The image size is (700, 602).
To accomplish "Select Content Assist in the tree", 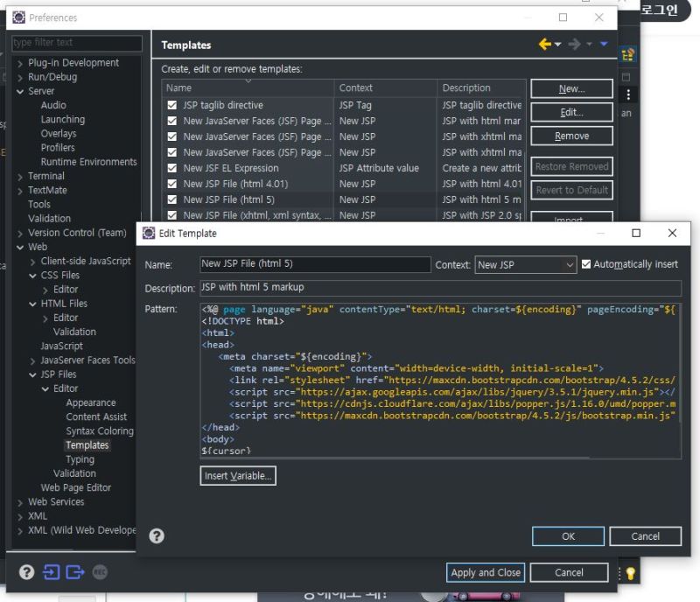I will click(96, 416).
